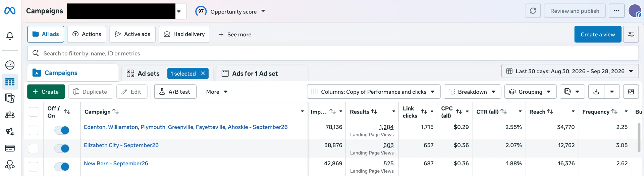Viewport: 644px width, 176px height.
Task: Check the New Bern campaign row checkbox
Action: click(34, 167)
